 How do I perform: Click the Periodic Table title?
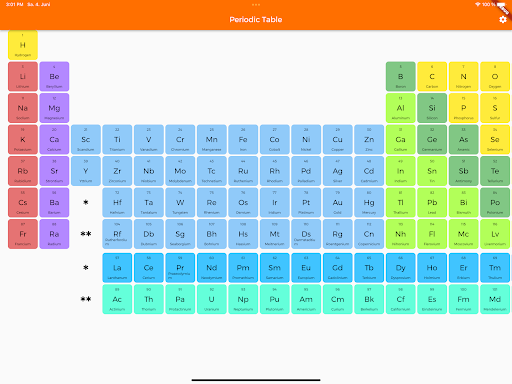coord(256,20)
